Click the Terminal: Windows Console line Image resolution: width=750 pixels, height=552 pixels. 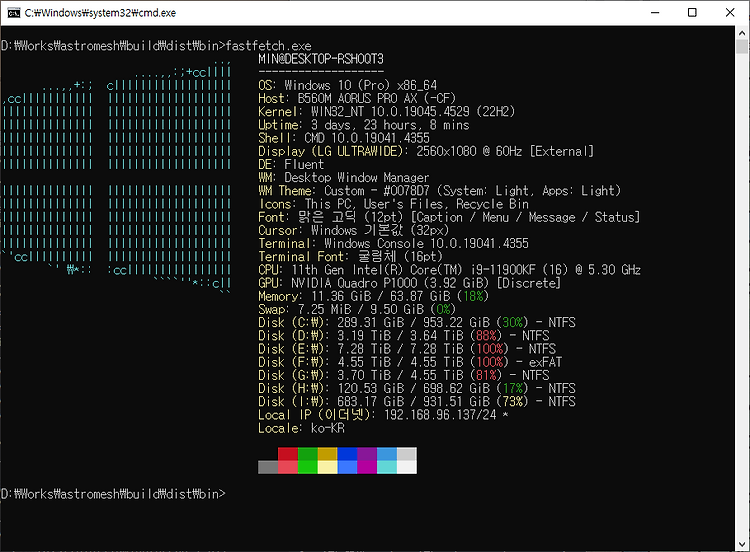point(393,243)
